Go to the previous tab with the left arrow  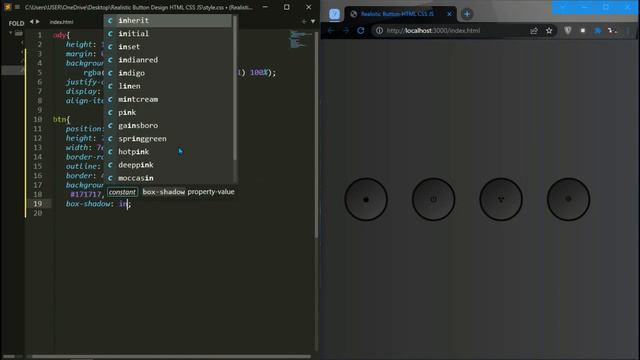[x=31, y=22]
